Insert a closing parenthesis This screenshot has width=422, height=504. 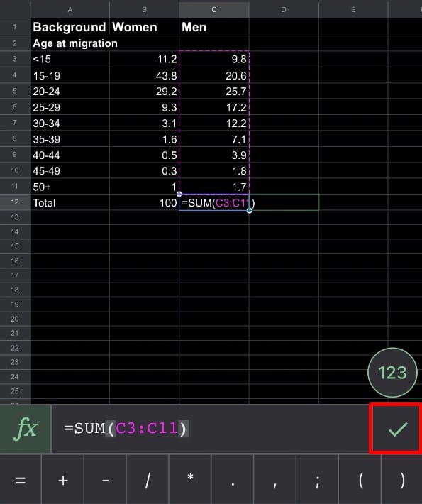tap(402, 481)
